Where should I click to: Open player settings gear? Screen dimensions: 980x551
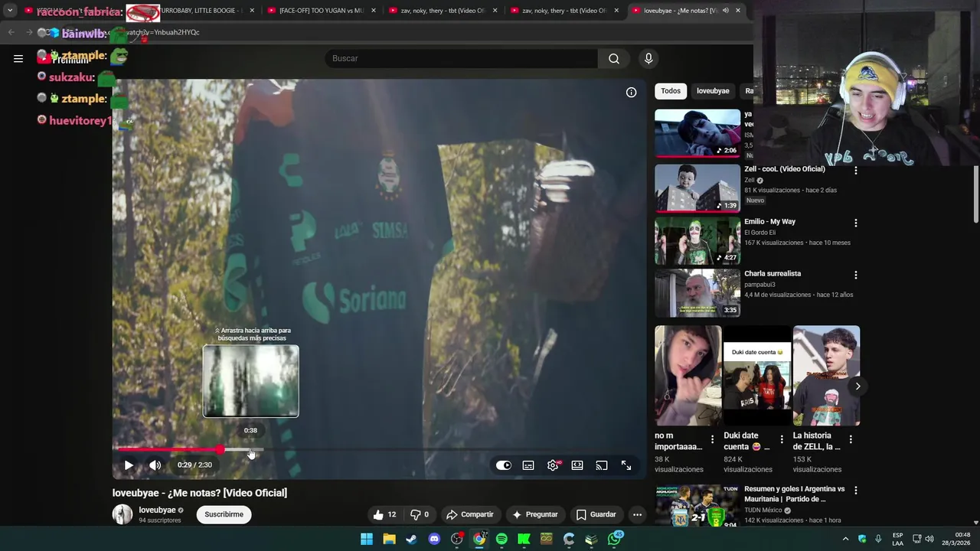click(553, 465)
